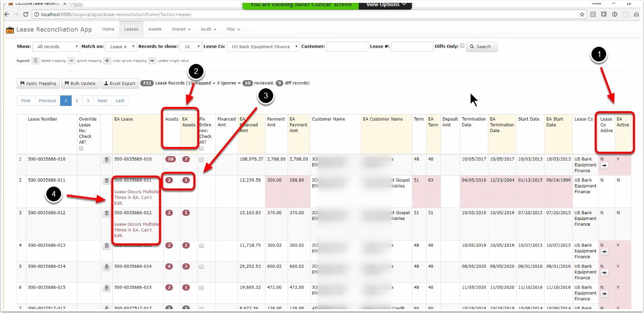Screen dimensions: 644x313
Task: Toggle the Diffs Only checkbox
Action: pos(462,46)
